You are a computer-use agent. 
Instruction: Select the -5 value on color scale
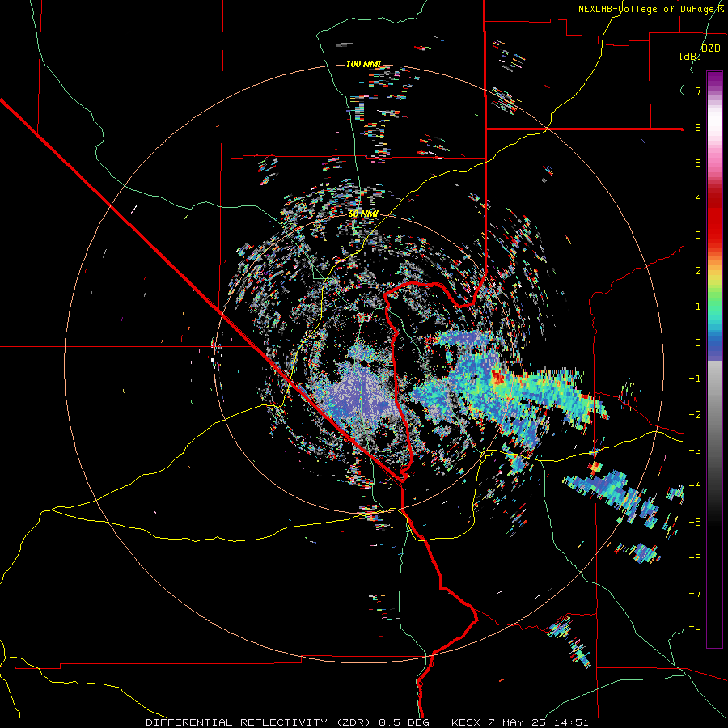pos(695,523)
